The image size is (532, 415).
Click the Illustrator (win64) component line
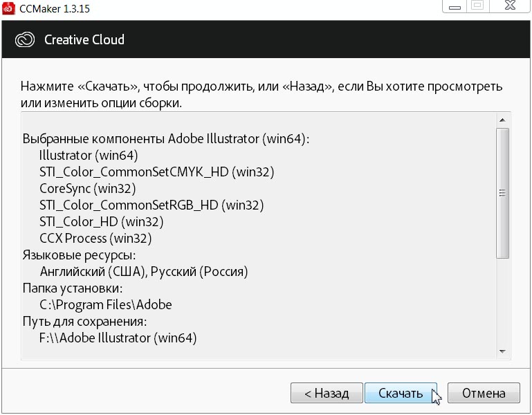click(x=89, y=155)
